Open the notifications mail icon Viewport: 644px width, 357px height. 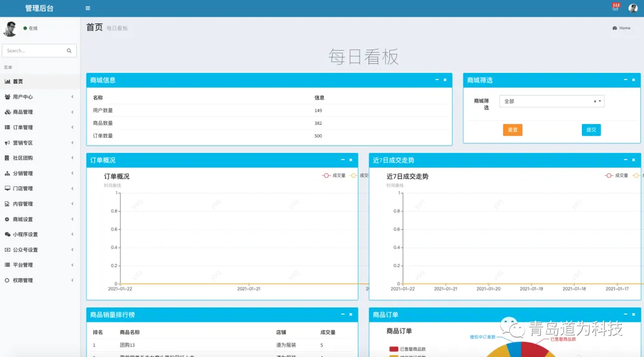tap(615, 8)
